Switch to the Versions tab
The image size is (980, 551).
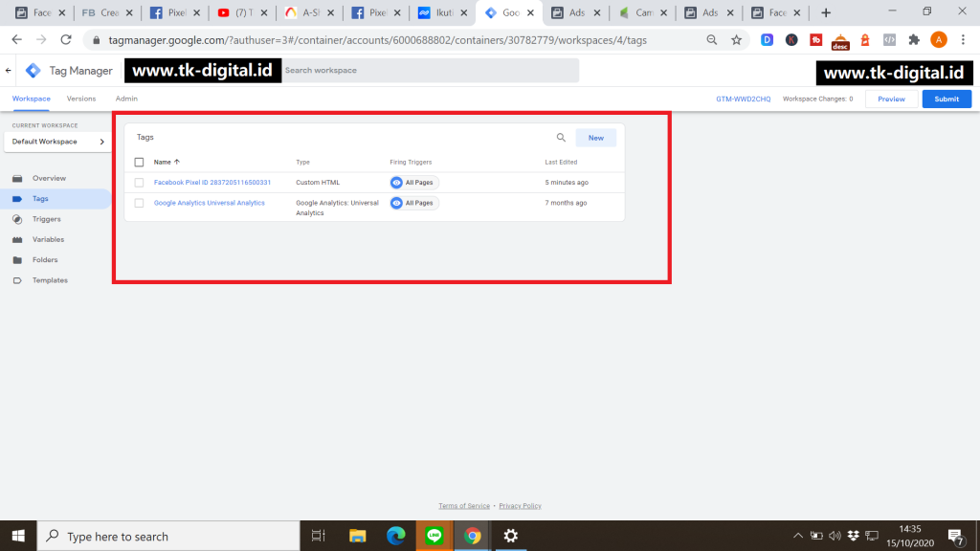point(81,99)
